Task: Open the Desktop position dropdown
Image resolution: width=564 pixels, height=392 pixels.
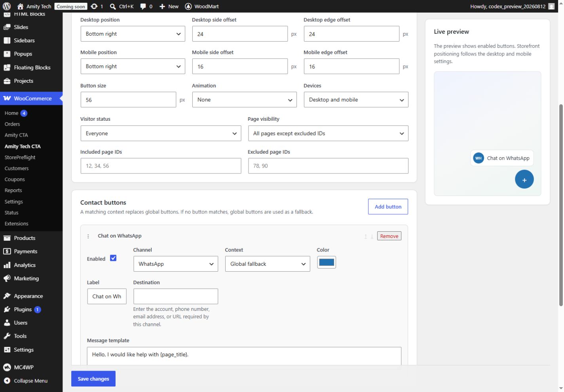Action: coord(133,34)
